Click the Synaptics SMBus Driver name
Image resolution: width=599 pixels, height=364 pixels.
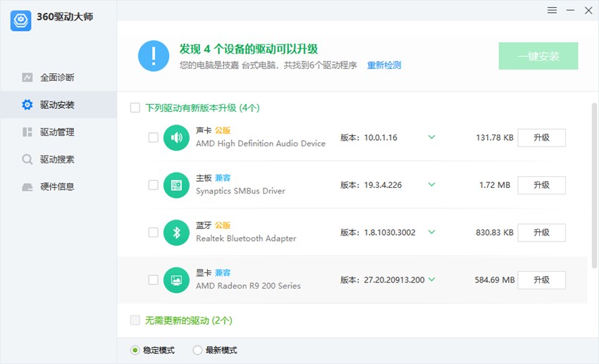pos(241,192)
